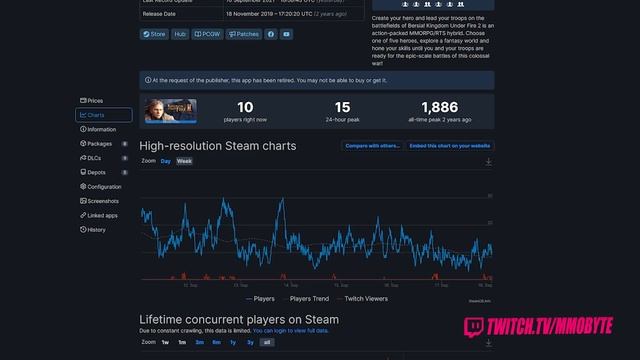Follow the login to view full data link
This screenshot has height=360, width=640.
click(290, 331)
